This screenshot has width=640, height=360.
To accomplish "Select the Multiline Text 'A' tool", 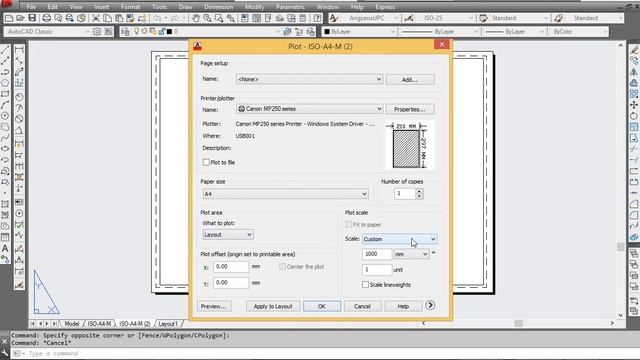I will click(5, 248).
